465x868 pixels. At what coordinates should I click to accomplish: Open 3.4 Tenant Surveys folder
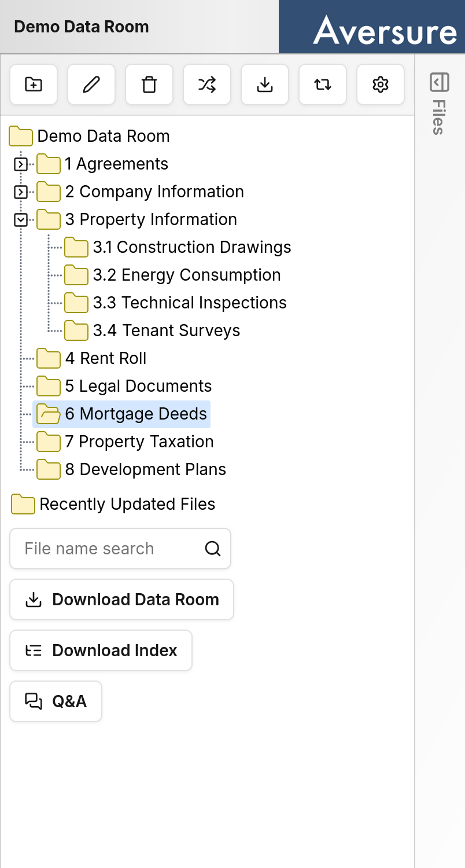[x=152, y=331]
